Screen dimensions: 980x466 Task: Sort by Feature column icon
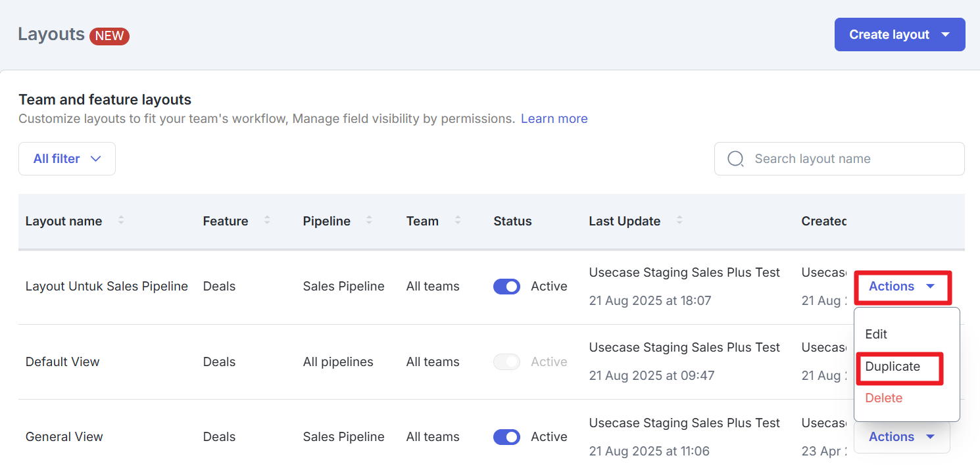tap(267, 221)
